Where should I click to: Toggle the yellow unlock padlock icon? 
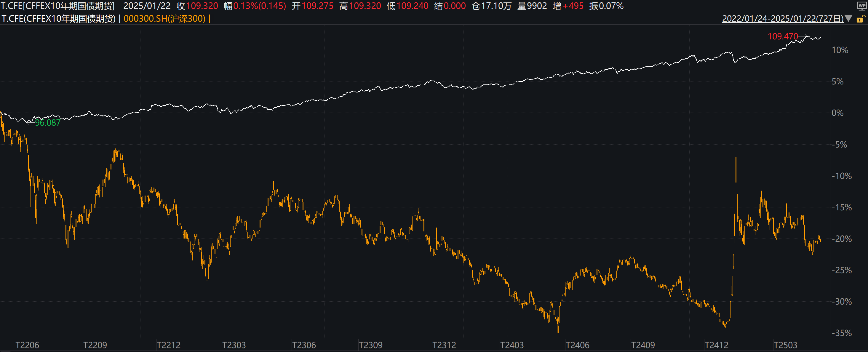[x=861, y=19]
